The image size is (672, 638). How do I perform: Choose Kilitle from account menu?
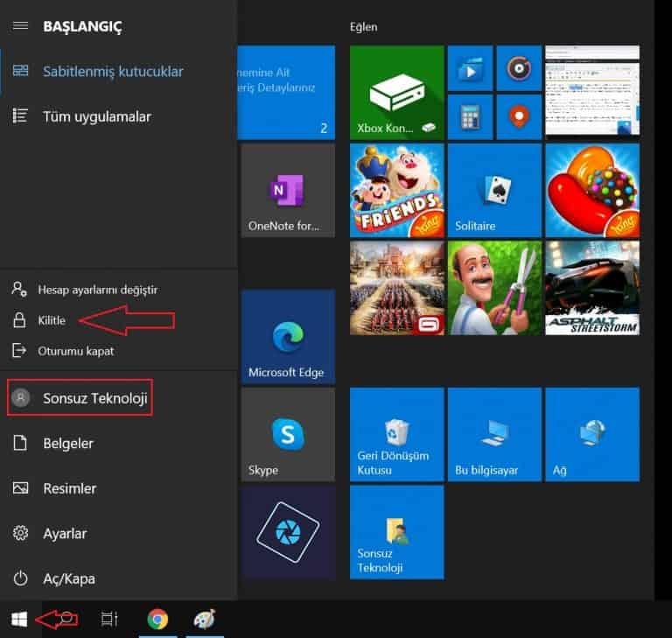point(52,320)
